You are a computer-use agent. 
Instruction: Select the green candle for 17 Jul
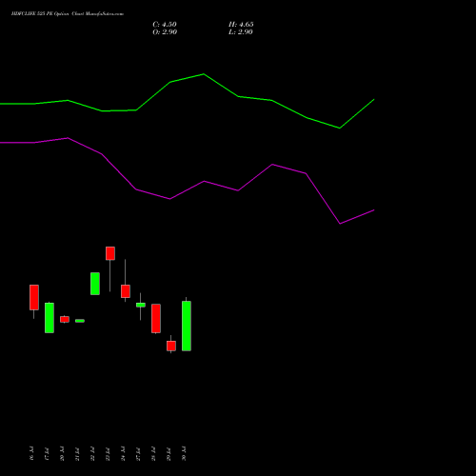point(50,318)
